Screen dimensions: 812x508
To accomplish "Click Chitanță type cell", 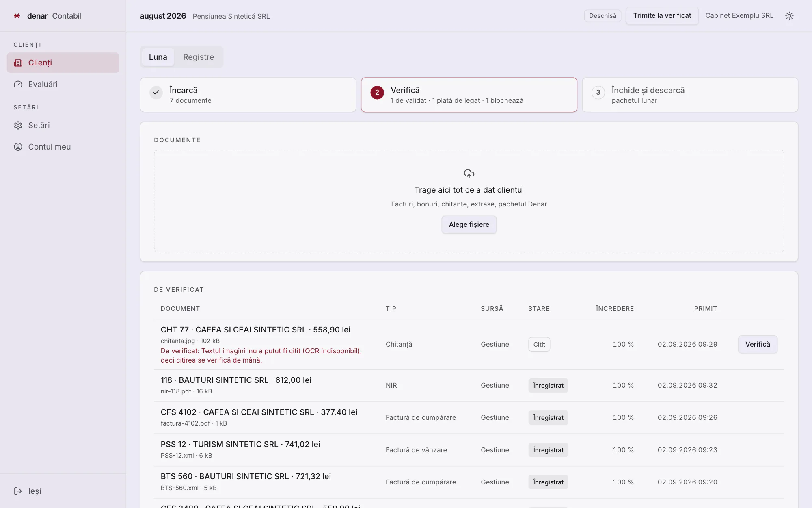I will pyautogui.click(x=399, y=344).
